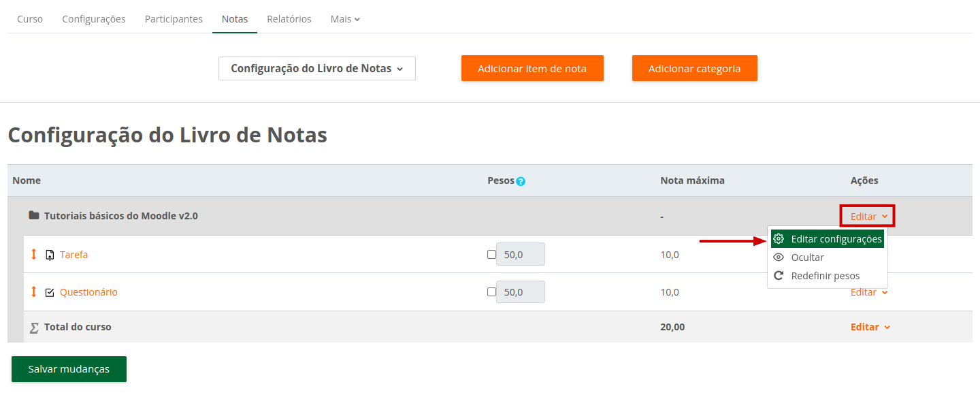Image resolution: width=980 pixels, height=393 pixels.
Task: Click the Adicionar item de nota button
Action: pos(532,68)
